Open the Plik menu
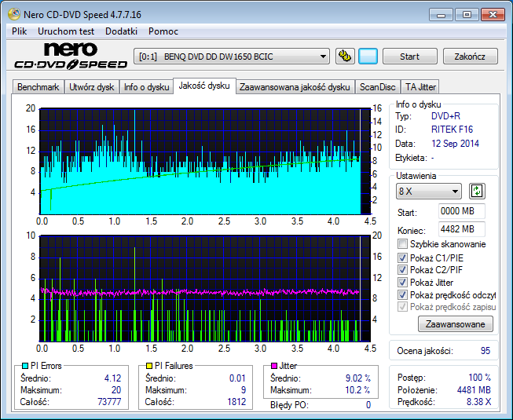 (x=20, y=31)
